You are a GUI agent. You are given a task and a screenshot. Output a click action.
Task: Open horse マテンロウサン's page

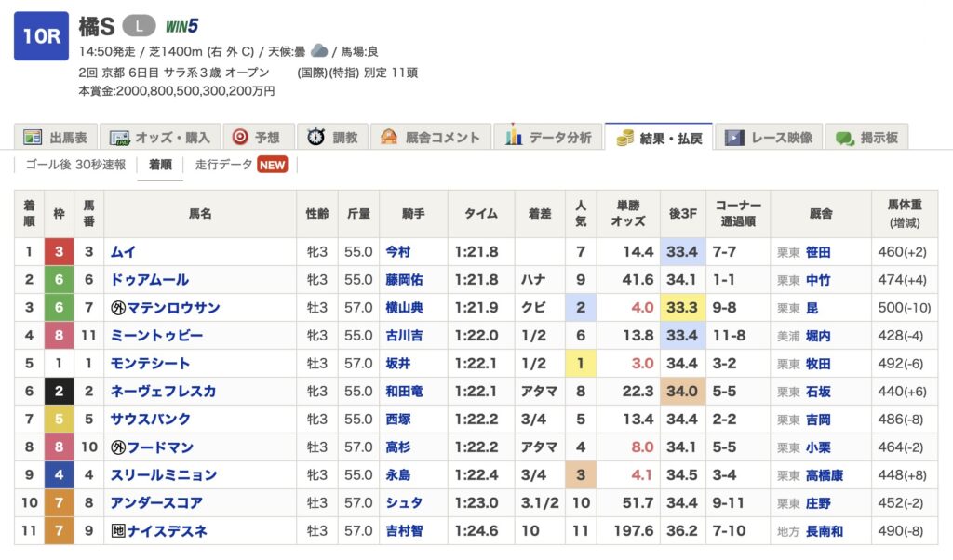click(173, 308)
